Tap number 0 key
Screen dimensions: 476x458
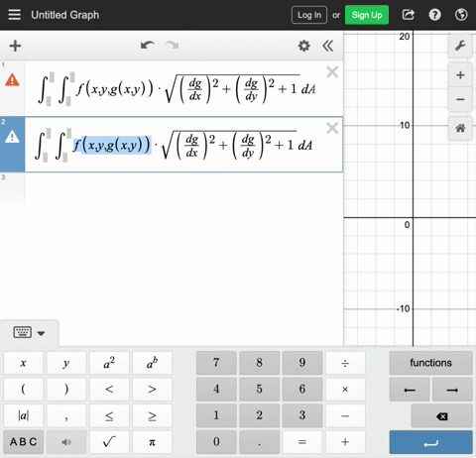[216, 442]
